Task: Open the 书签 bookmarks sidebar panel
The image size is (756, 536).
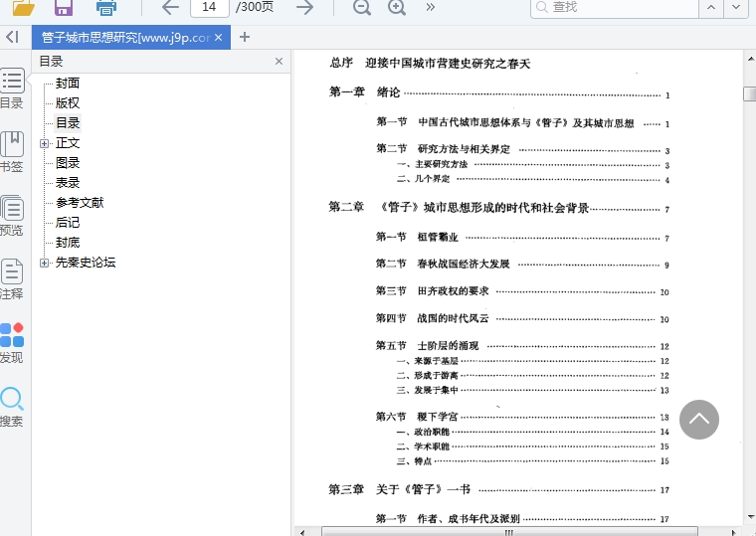Action: click(12, 152)
